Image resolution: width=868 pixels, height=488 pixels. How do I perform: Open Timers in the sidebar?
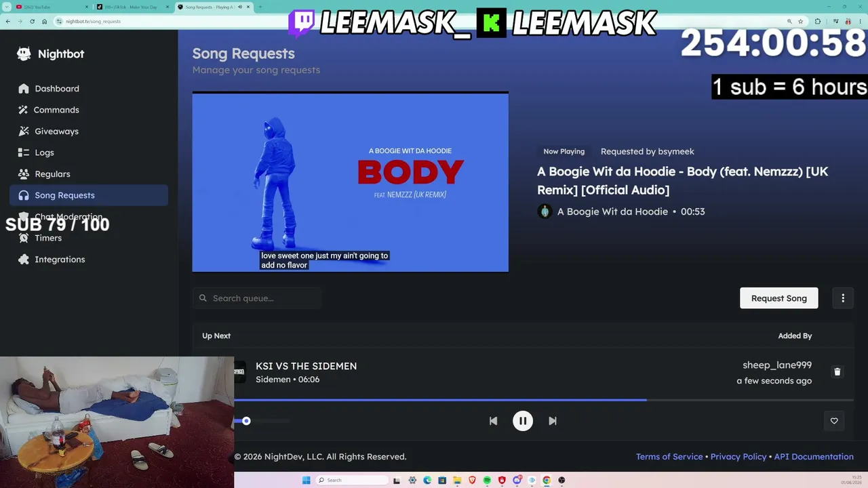[x=89, y=238]
